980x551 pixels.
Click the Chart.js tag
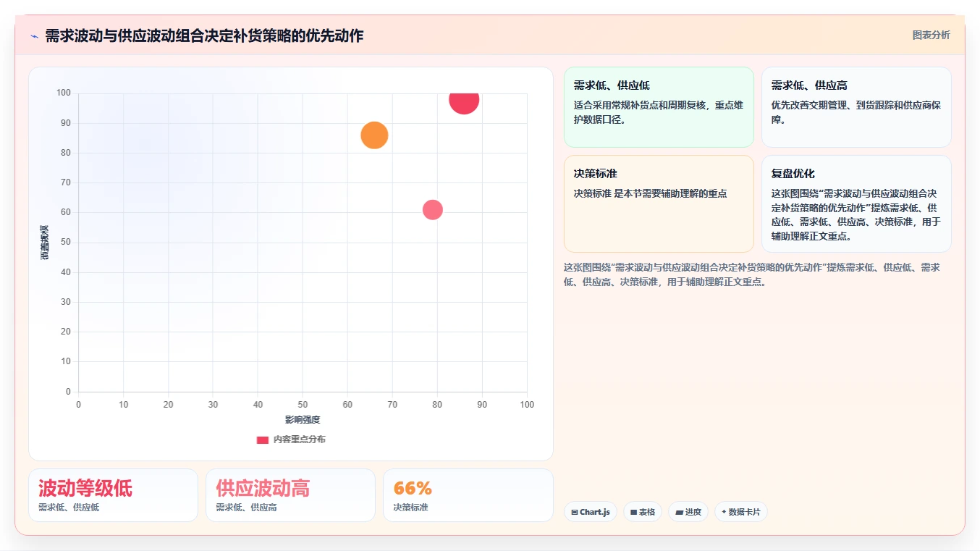click(591, 512)
